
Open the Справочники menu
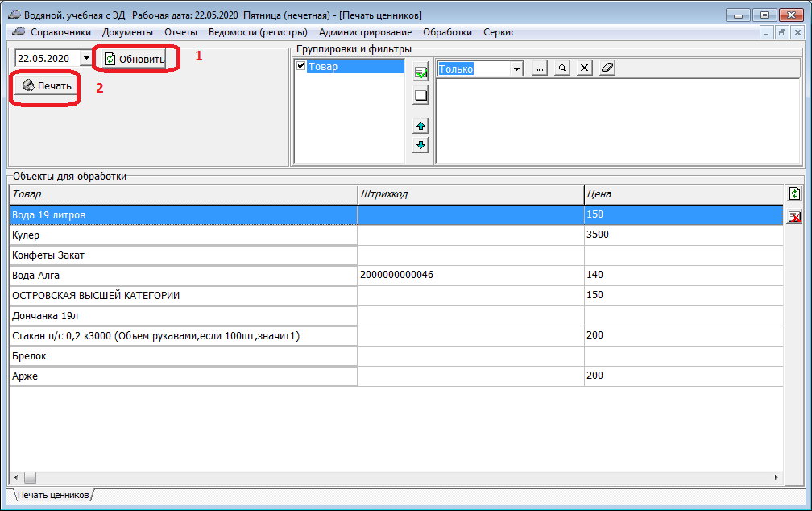(x=60, y=32)
